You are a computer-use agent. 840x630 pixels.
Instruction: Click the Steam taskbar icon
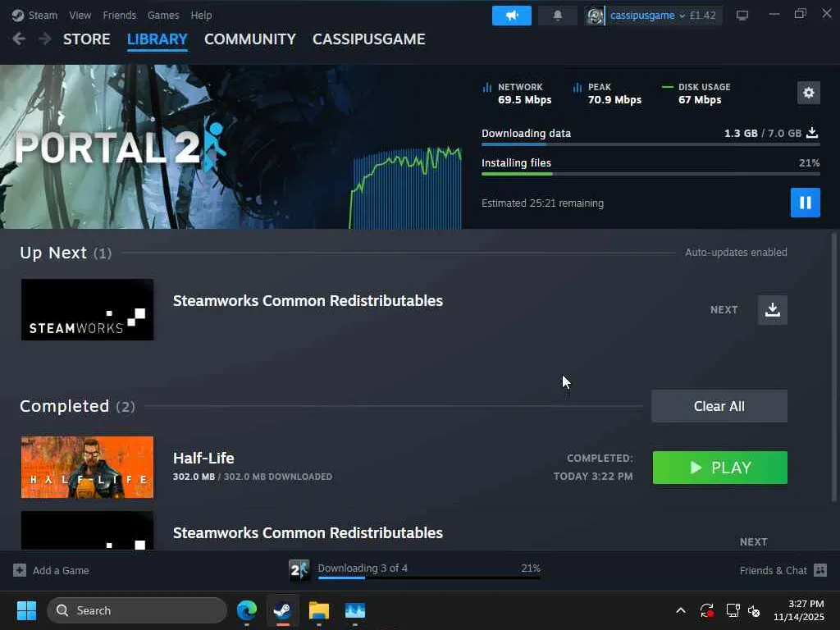coord(282,610)
